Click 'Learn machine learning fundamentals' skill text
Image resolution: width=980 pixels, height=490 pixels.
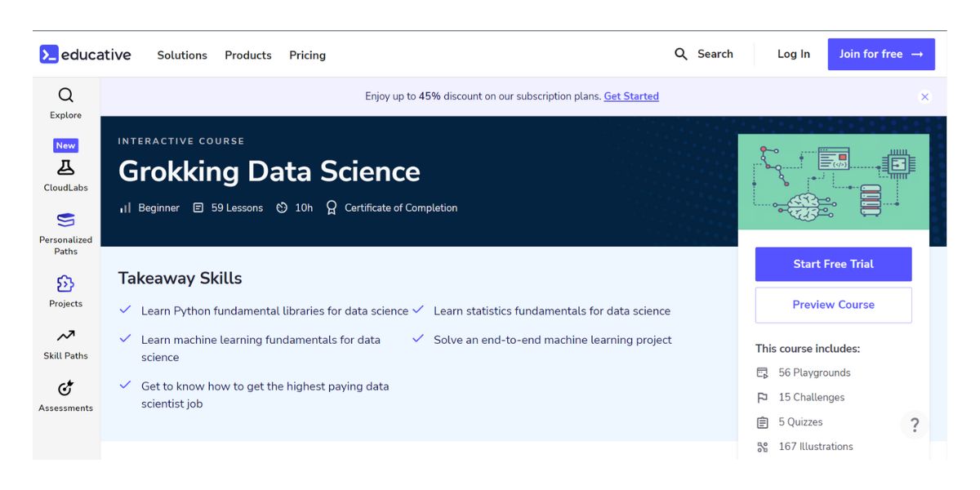pyautogui.click(x=261, y=349)
